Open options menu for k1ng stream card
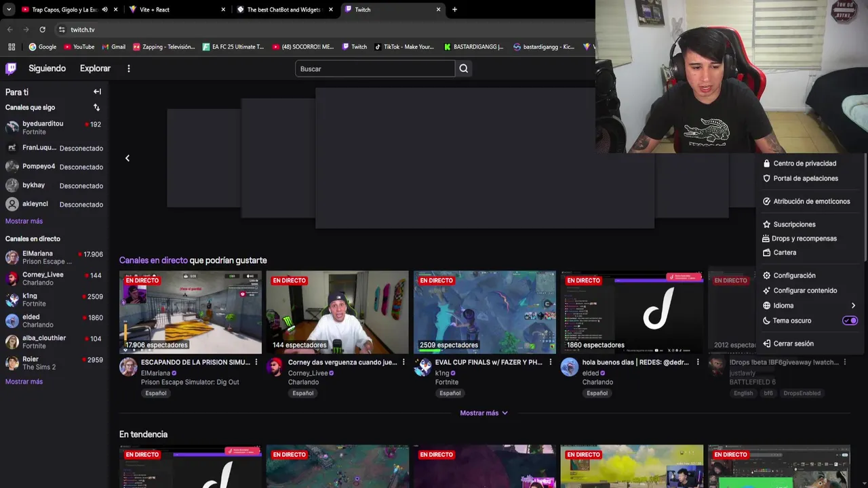Image resolution: width=868 pixels, height=488 pixels. [550, 363]
